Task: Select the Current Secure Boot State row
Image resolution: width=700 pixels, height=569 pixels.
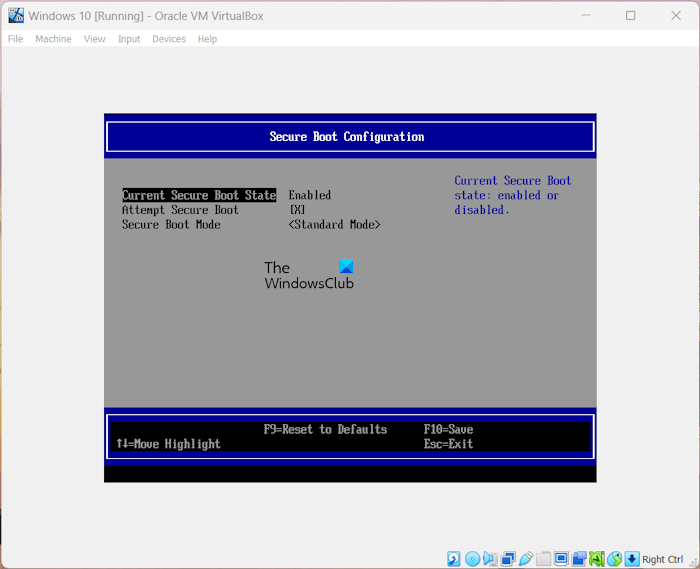Action: pyautogui.click(x=199, y=195)
